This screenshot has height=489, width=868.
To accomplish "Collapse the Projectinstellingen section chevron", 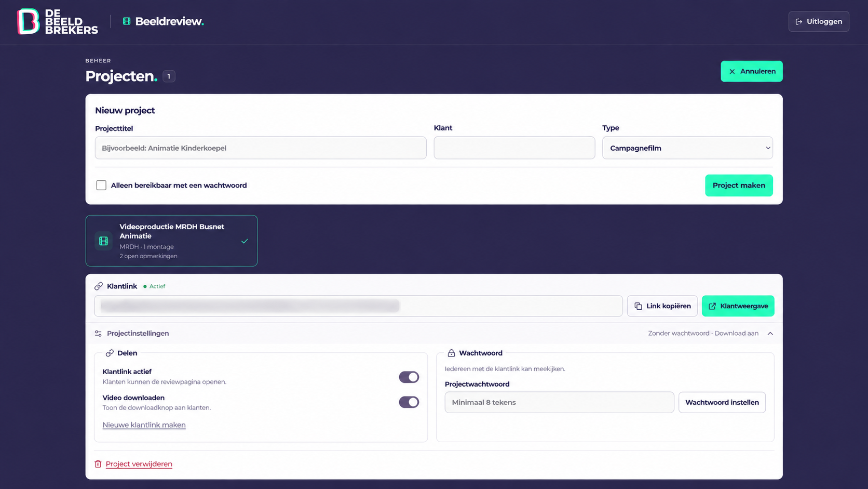I will tap(770, 334).
